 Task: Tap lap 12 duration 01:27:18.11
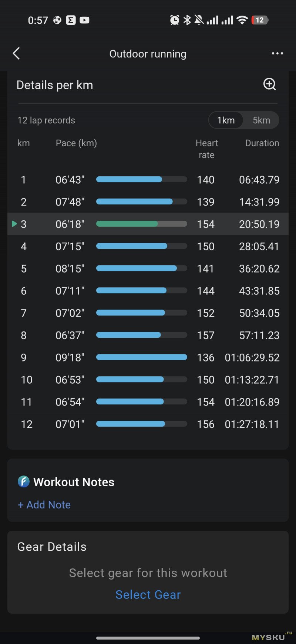coord(252,424)
